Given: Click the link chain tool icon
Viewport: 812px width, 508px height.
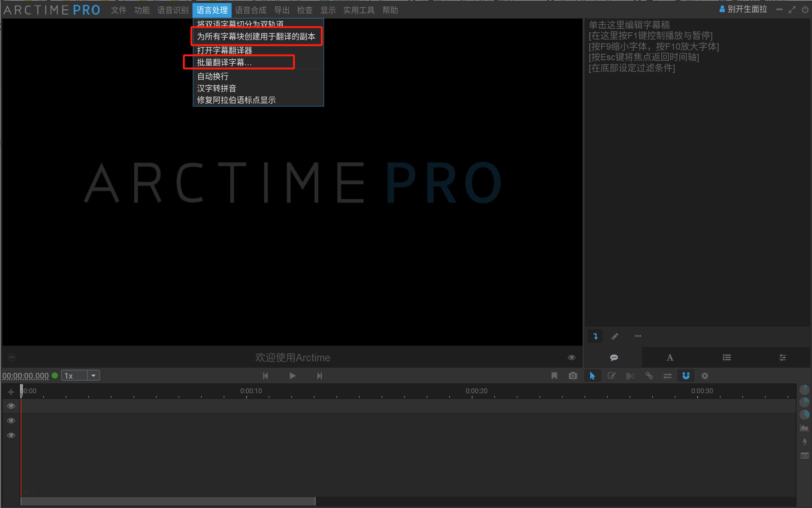Looking at the screenshot, I should pos(649,376).
